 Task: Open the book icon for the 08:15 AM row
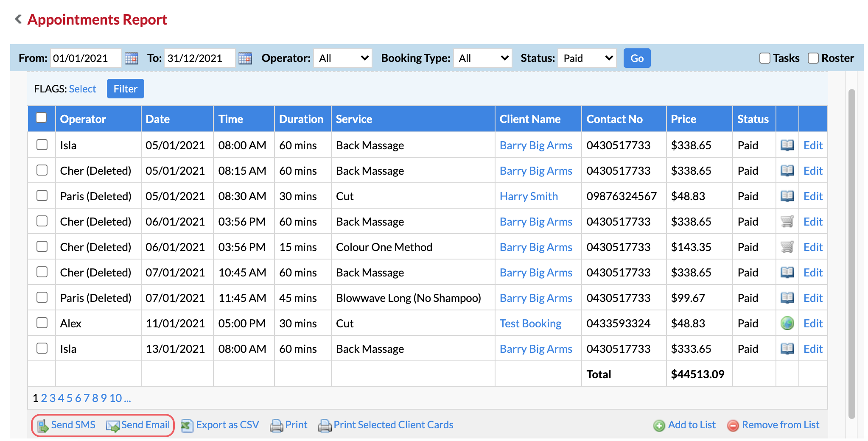pos(787,170)
